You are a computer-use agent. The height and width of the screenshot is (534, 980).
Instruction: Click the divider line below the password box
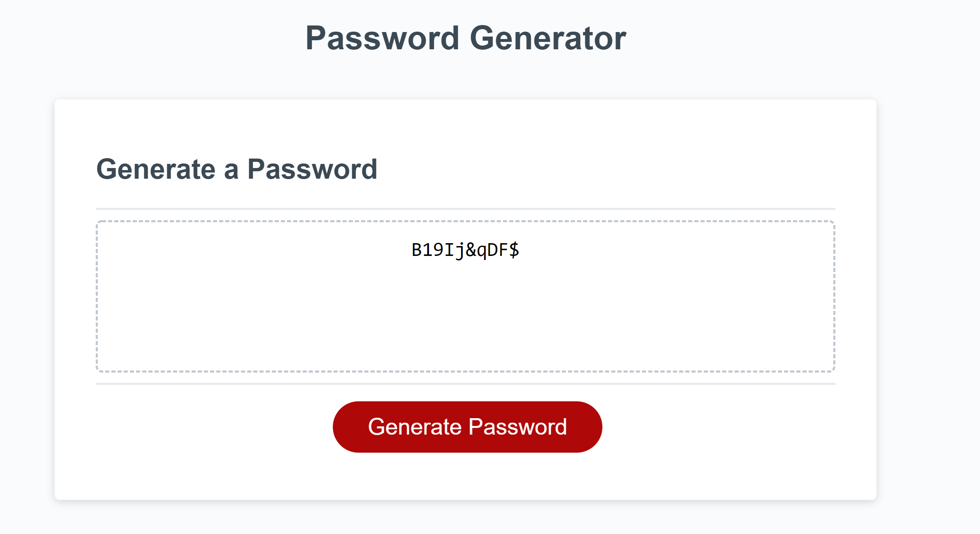[465, 383]
